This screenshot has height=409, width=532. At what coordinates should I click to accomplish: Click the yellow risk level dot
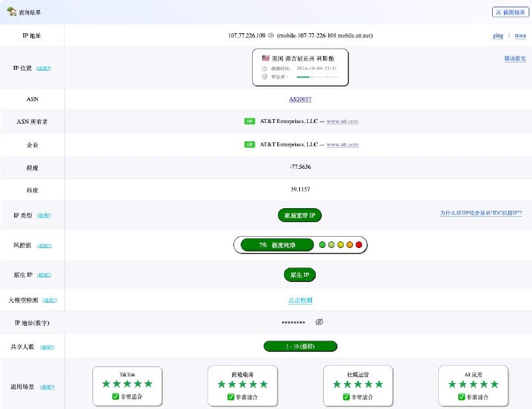pos(340,245)
